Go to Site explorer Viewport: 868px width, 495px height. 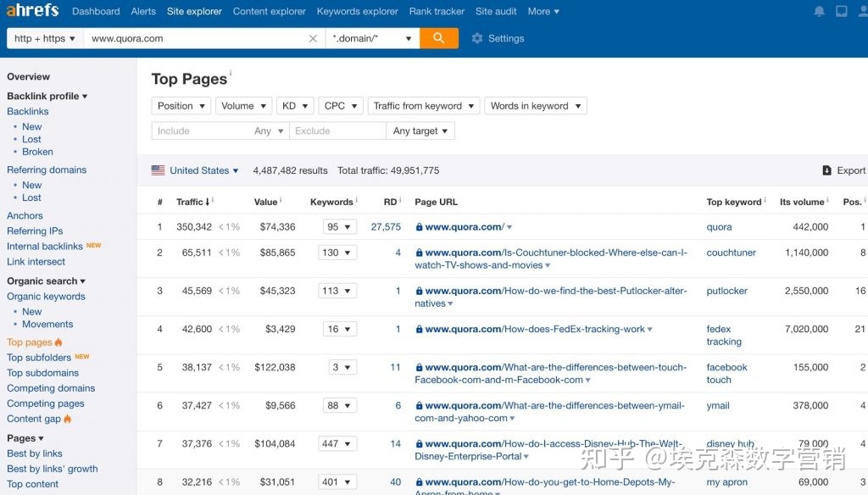pyautogui.click(x=194, y=11)
